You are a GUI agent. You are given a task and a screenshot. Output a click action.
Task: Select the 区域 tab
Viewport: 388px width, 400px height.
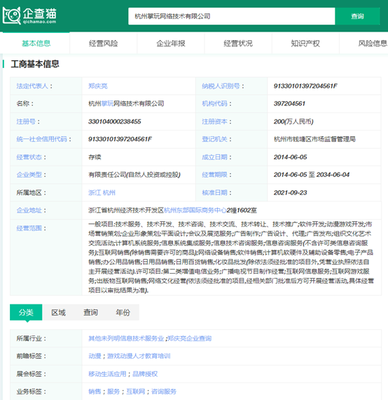pyautogui.click(x=58, y=312)
